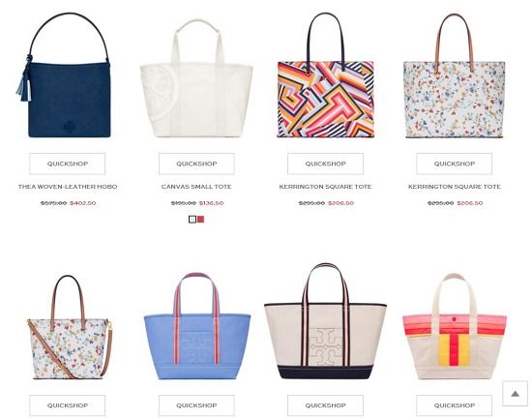Screen dimensions: 532x419
Task: View the beige tote with navy base
Action: tap(325, 321)
